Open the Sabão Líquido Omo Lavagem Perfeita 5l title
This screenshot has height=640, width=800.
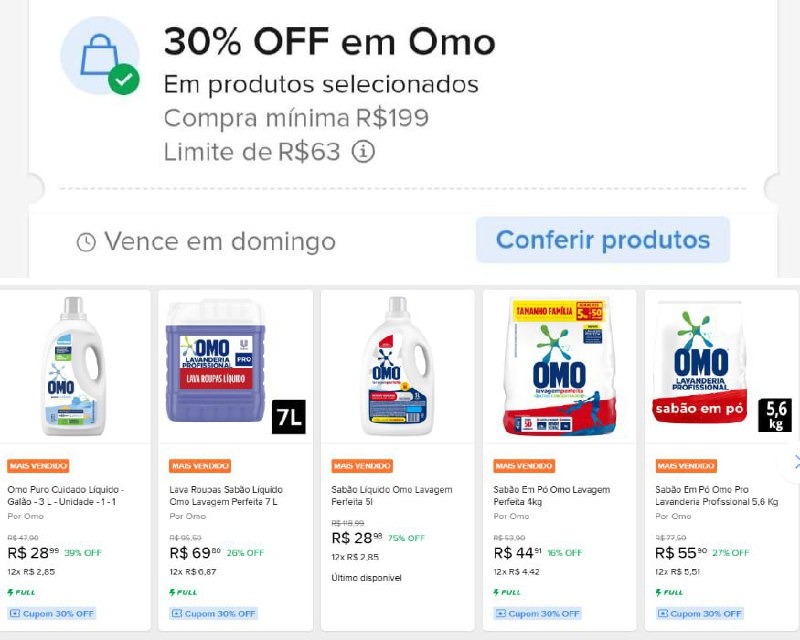pos(391,496)
